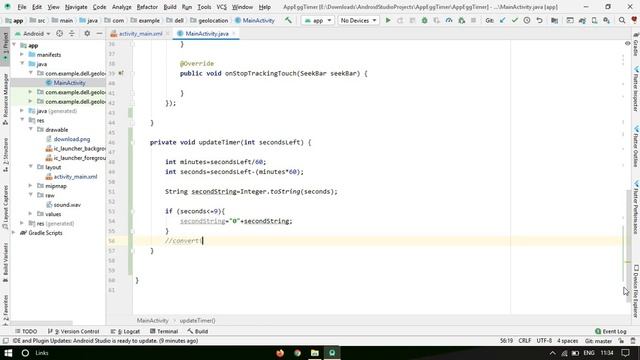Click the Search Everywhere magnifier icon

pos(622,20)
